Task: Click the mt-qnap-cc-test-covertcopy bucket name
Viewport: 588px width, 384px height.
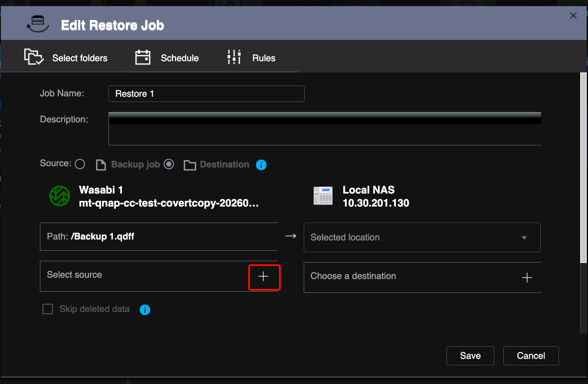Action: click(x=169, y=203)
